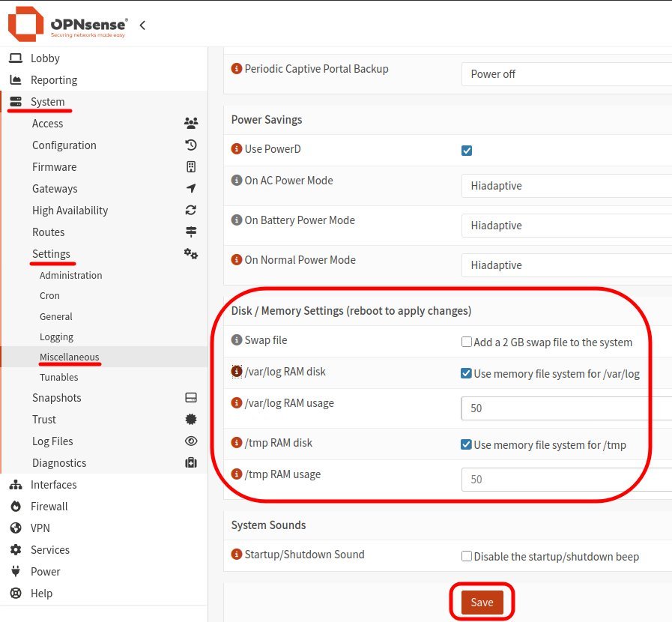This screenshot has width=672, height=622.
Task: Click the Trust certificate badge icon
Action: pyautogui.click(x=191, y=420)
